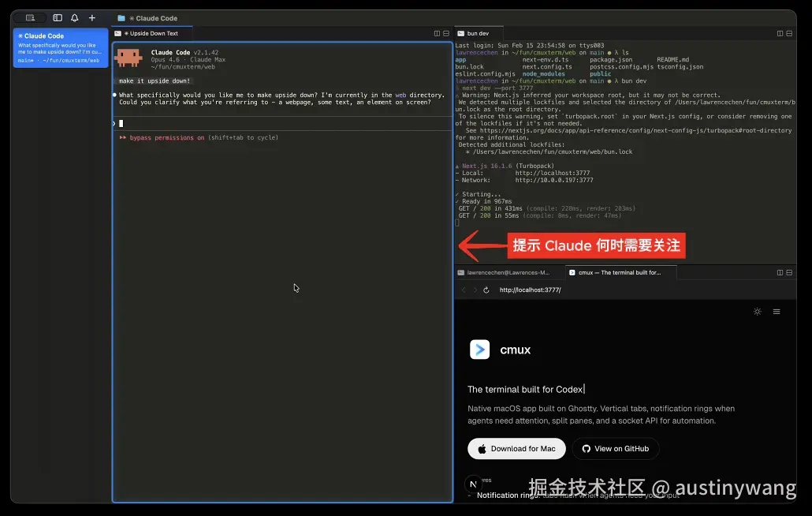Split Upside Down Text pane horizontally
The image size is (812, 516).
pos(446,34)
